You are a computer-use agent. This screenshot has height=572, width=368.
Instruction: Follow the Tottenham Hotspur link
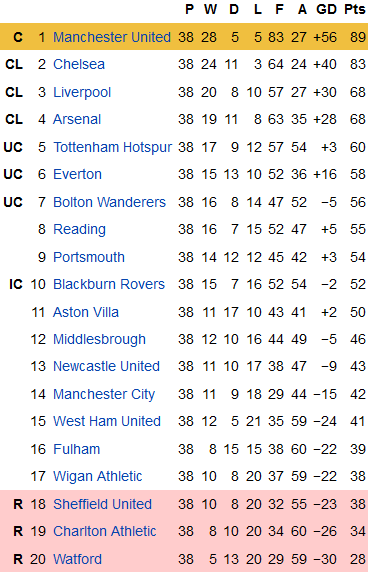tap(113, 147)
